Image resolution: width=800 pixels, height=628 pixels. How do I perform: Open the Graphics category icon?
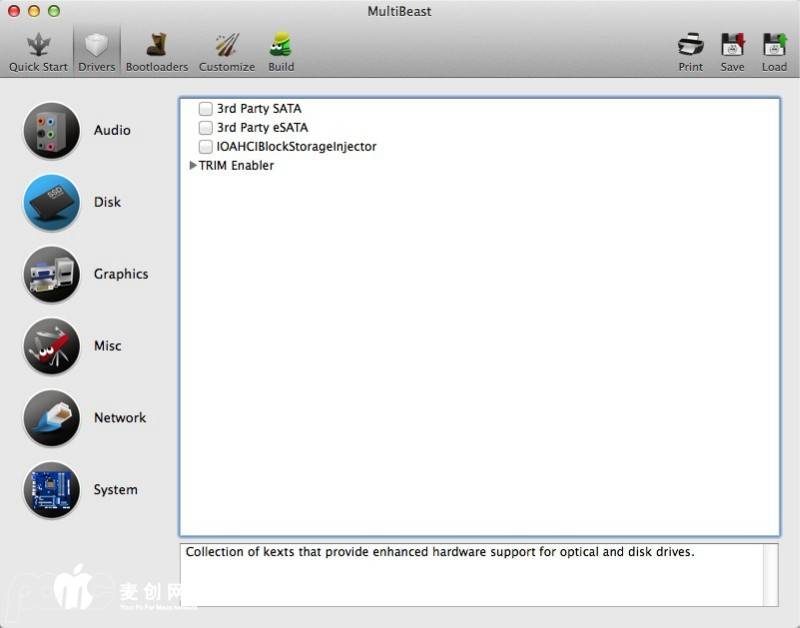tap(51, 275)
